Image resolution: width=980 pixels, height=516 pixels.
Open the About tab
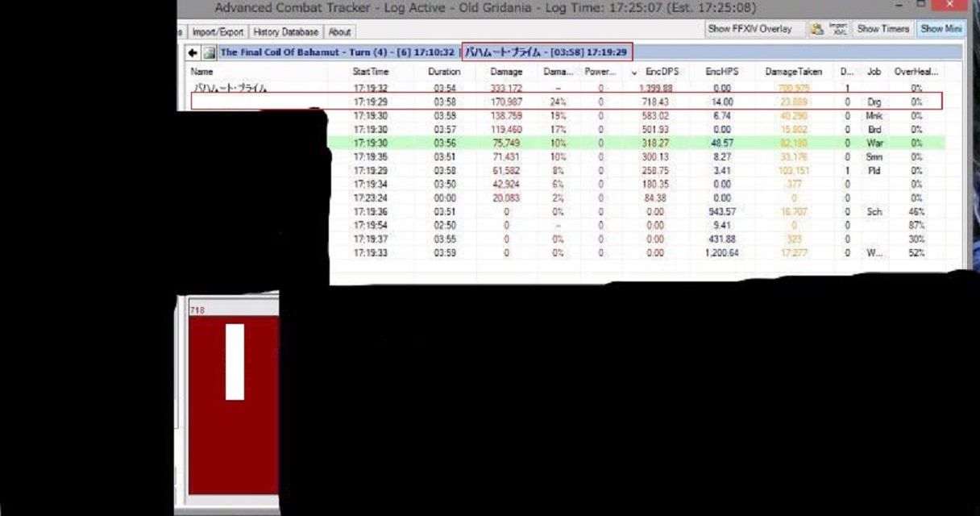coord(339,32)
